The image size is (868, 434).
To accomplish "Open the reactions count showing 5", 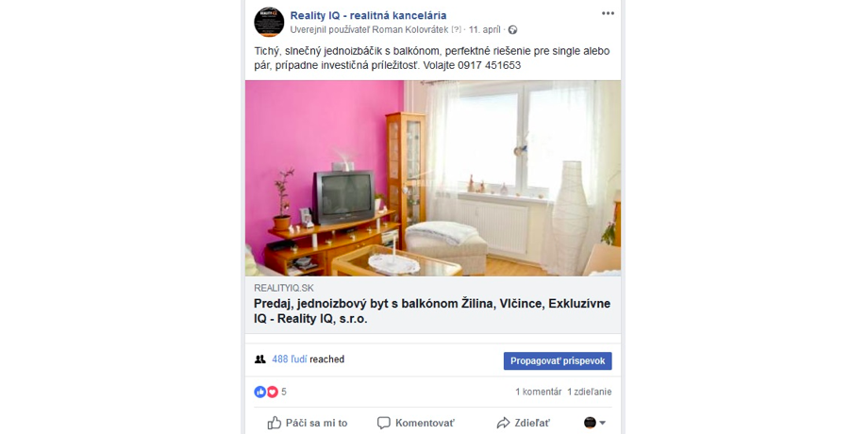I will [284, 392].
